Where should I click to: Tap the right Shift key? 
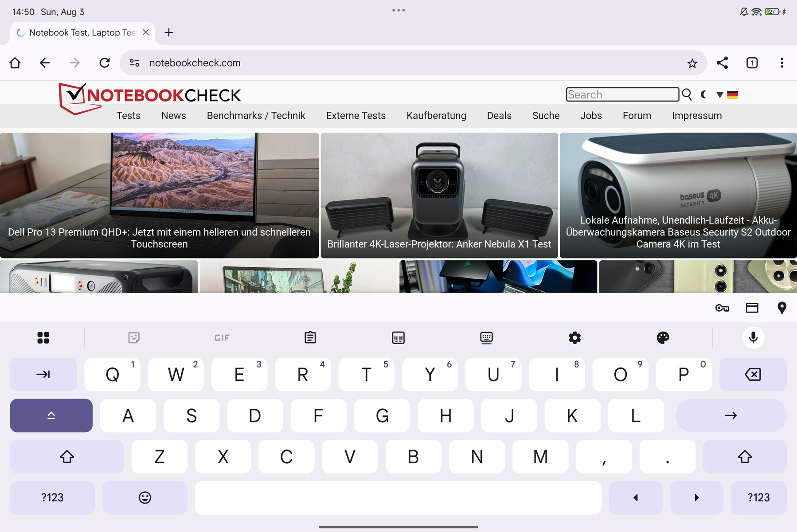[x=745, y=457]
